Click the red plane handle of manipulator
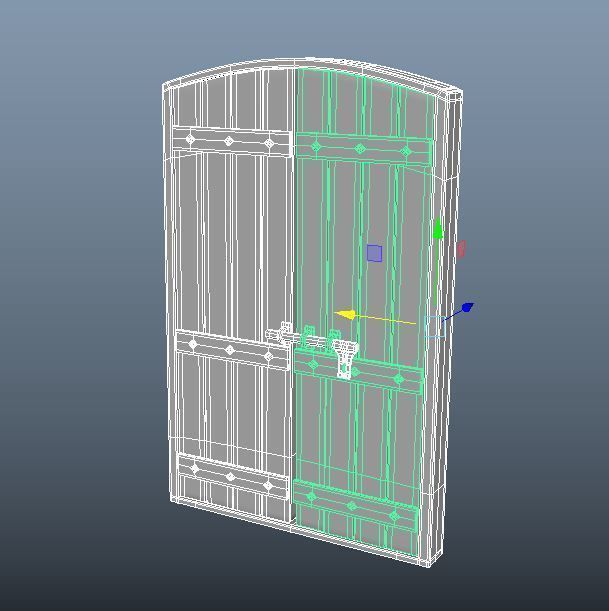 (461, 249)
